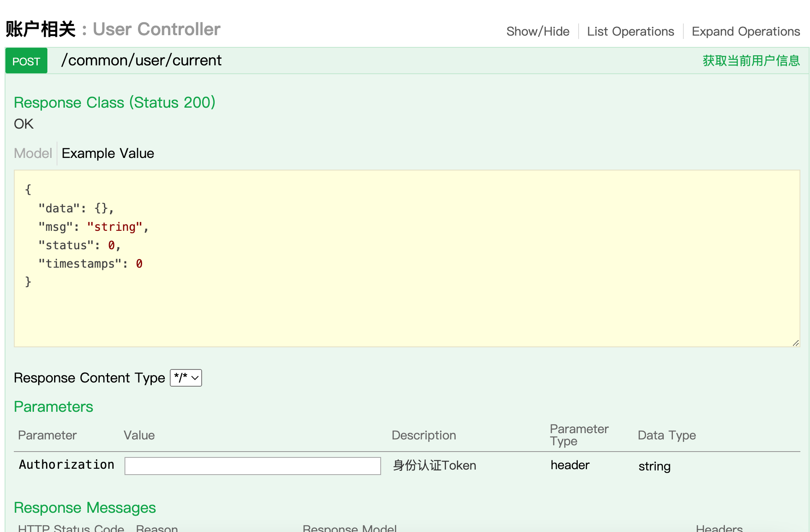
Task: Grab the resize handle of JSON box
Action: pyautogui.click(x=795, y=343)
